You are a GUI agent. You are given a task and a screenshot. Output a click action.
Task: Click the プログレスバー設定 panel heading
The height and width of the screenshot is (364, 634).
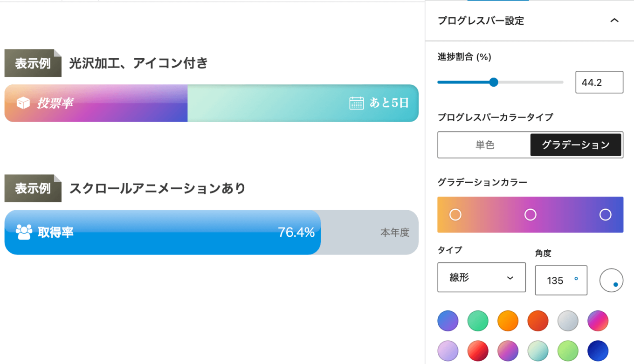(x=481, y=21)
